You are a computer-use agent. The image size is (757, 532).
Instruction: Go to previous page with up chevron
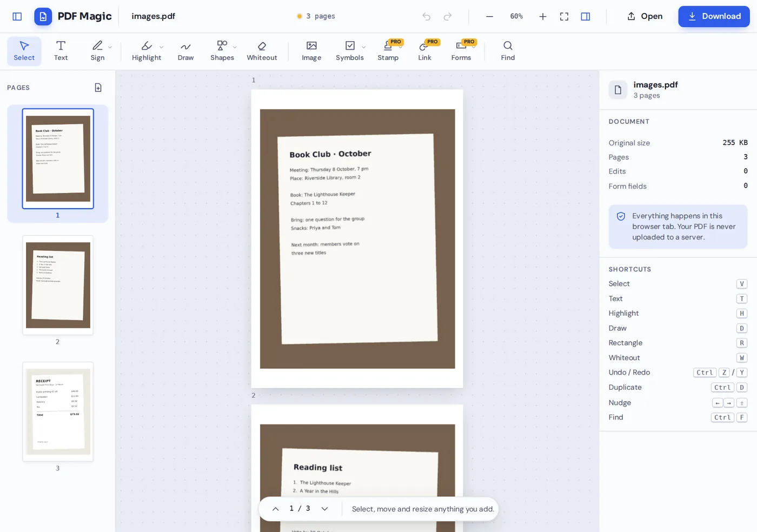point(275,509)
